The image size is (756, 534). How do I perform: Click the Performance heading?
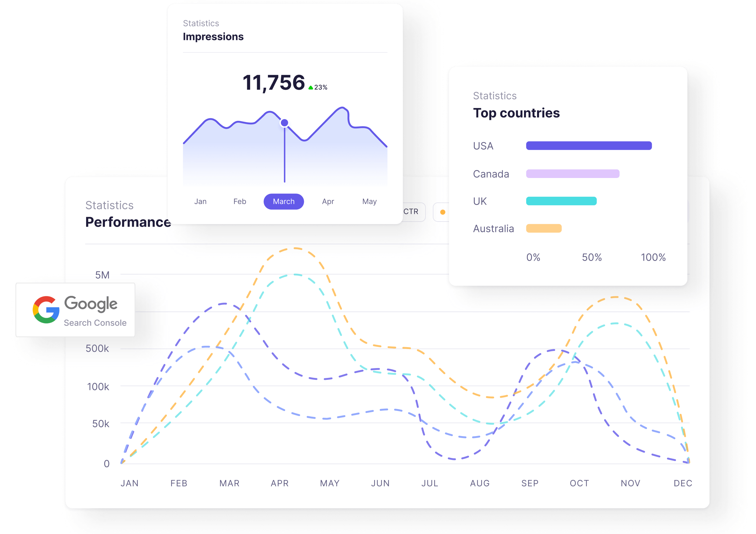[128, 222]
